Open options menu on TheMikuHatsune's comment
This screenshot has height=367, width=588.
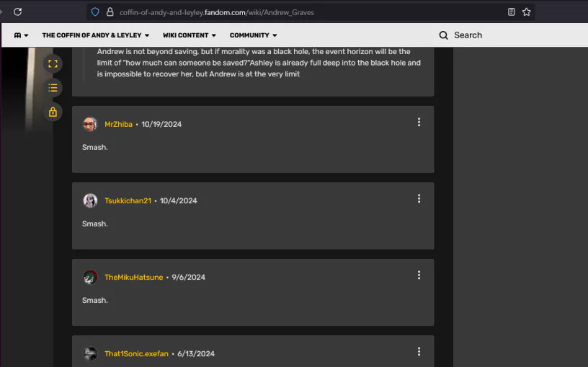[419, 275]
